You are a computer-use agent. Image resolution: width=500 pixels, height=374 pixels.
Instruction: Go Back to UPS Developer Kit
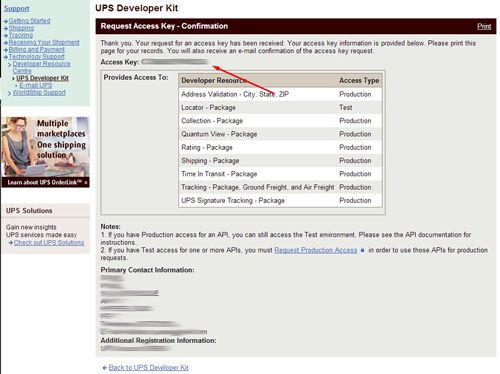[149, 368]
